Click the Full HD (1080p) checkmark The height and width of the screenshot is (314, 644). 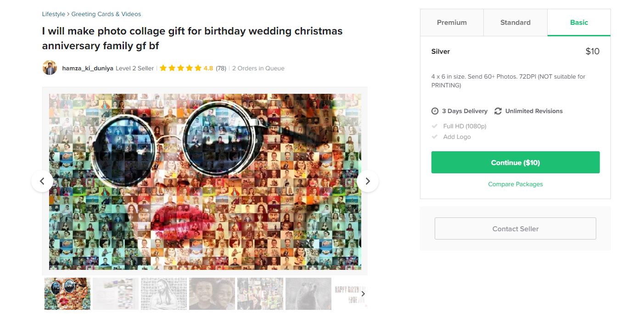[434, 126]
